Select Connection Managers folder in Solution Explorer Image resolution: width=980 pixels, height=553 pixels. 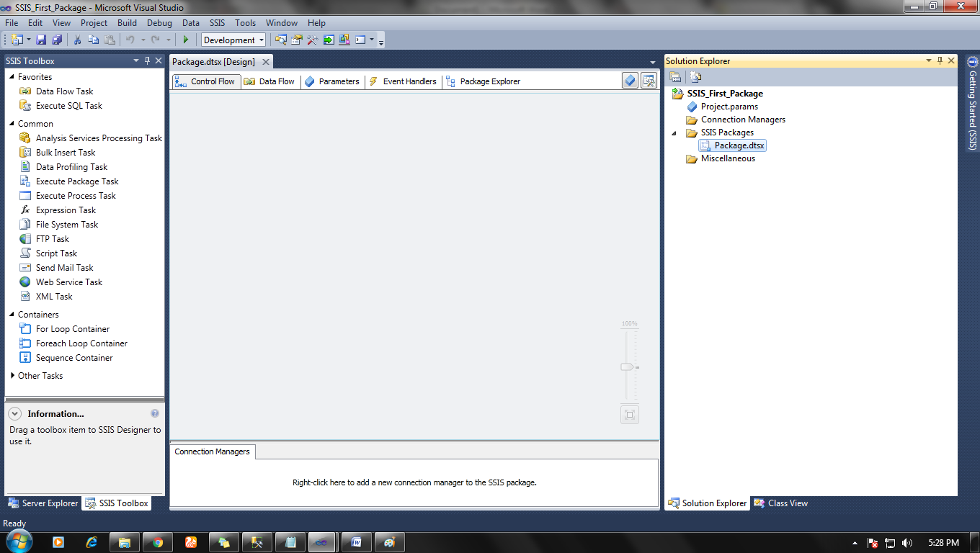736,120
